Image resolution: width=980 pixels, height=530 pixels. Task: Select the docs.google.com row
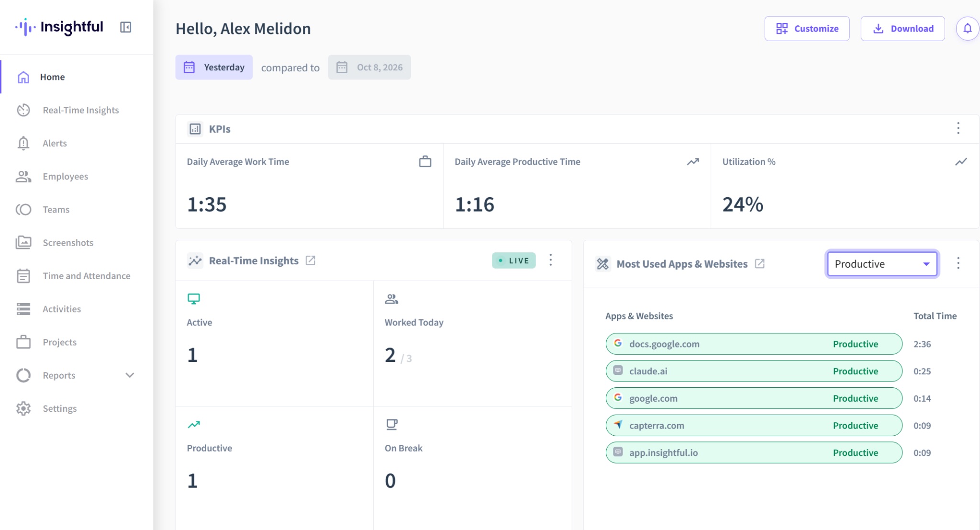[754, 344]
